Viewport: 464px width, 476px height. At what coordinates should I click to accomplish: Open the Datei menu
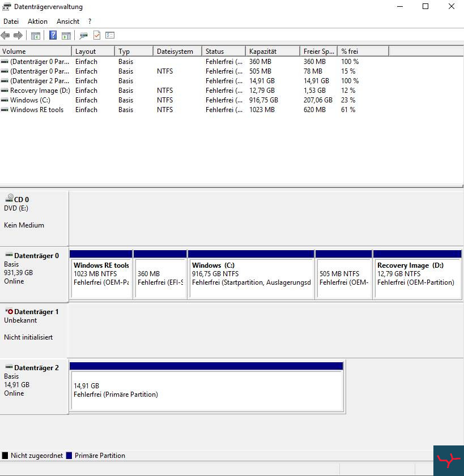pyautogui.click(x=11, y=22)
